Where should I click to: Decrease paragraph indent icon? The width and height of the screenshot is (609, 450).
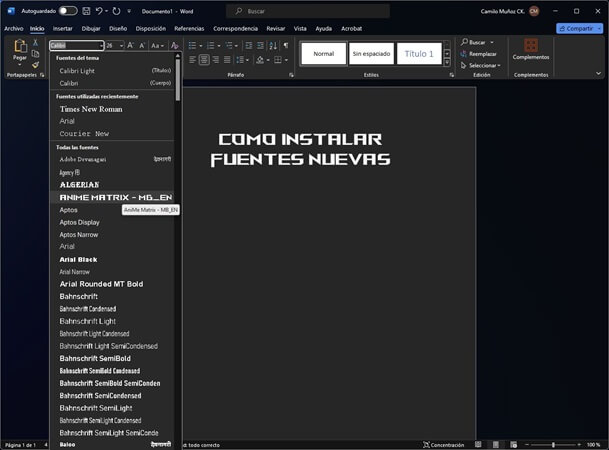249,46
